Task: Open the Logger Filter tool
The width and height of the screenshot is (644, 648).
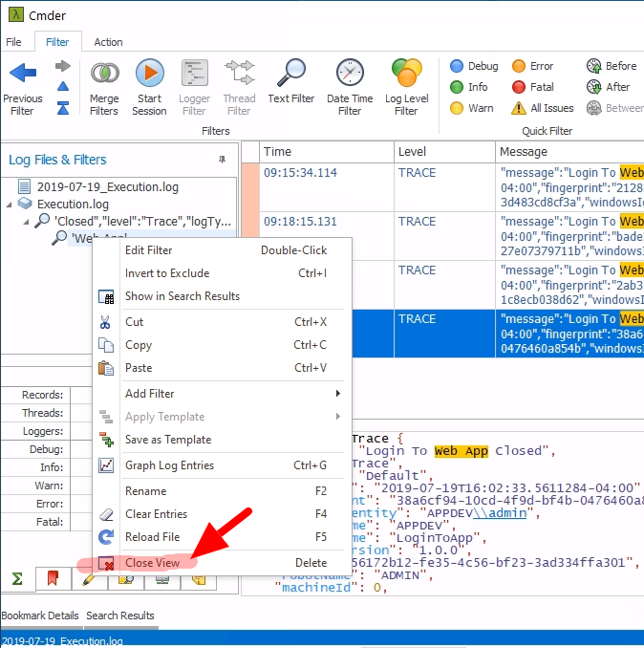Action: pyautogui.click(x=195, y=73)
